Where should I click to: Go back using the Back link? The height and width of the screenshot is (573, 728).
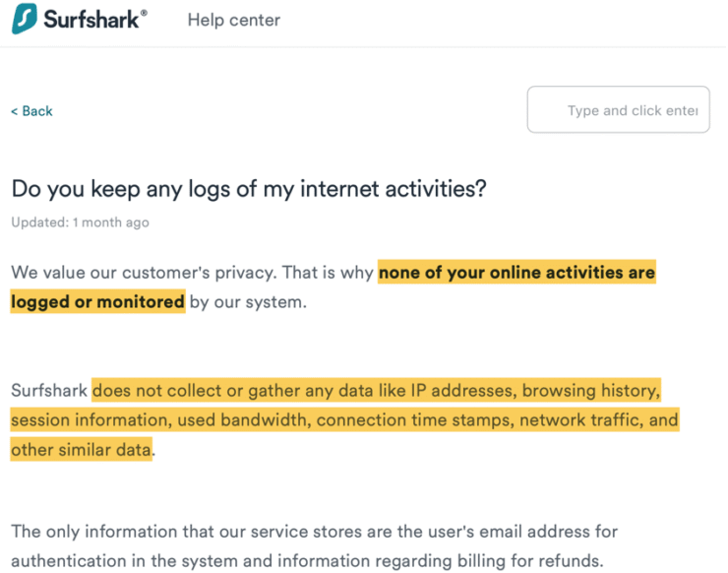coord(31,111)
